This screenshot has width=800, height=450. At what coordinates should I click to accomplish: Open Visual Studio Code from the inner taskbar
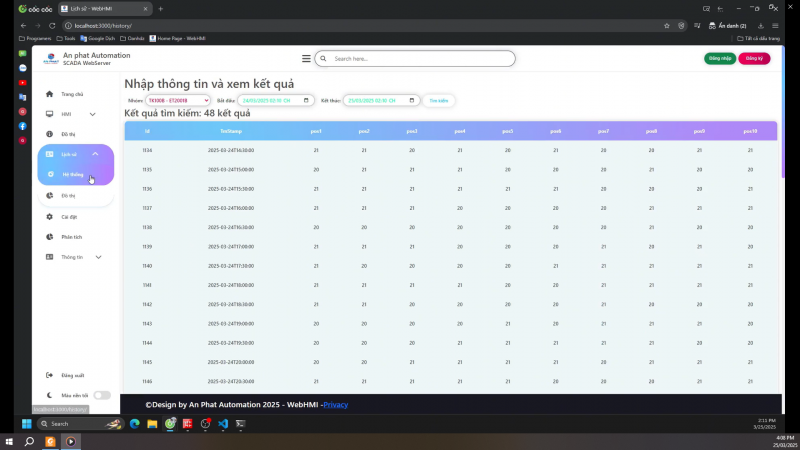(223, 423)
